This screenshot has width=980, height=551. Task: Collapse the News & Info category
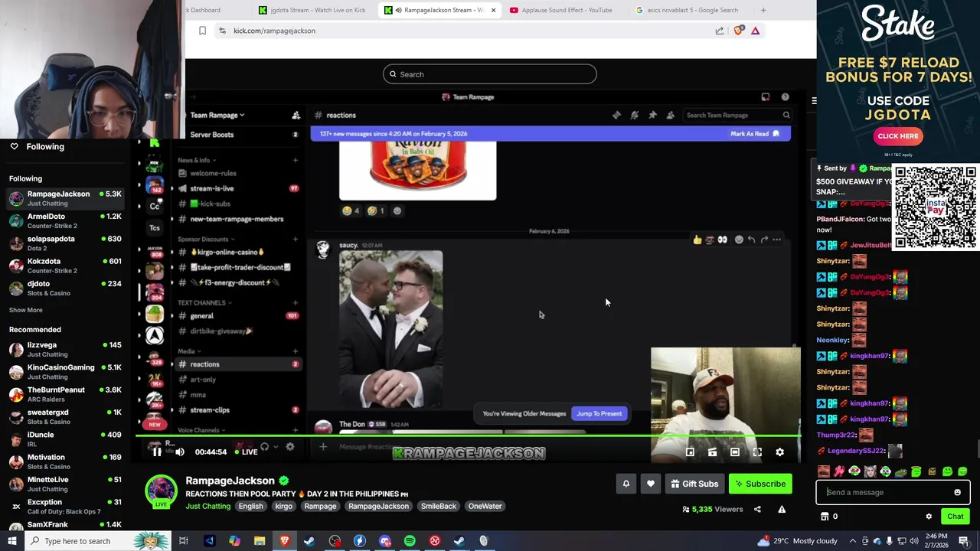point(197,160)
